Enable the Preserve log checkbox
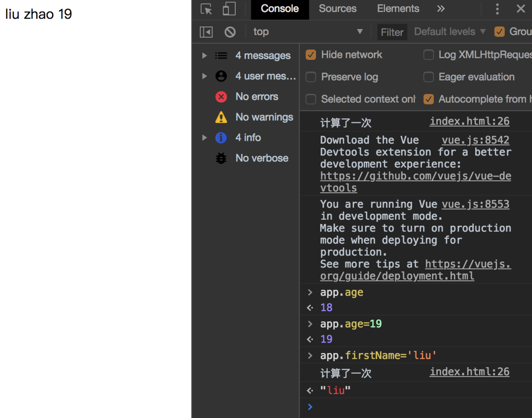Image resolution: width=532 pixels, height=418 pixels. 310,77
